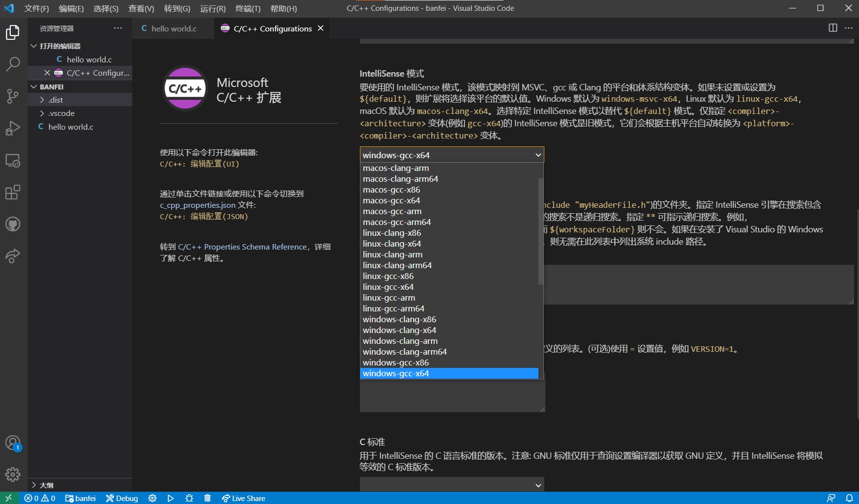This screenshot has height=504, width=859.
Task: Open C/C++ Properties Schema Reference link
Action: click(242, 247)
